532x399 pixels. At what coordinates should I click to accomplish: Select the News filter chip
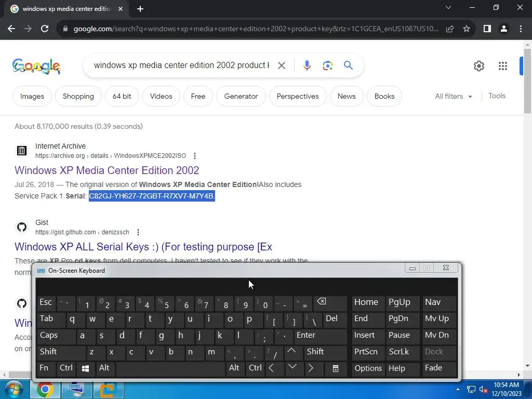point(347,96)
